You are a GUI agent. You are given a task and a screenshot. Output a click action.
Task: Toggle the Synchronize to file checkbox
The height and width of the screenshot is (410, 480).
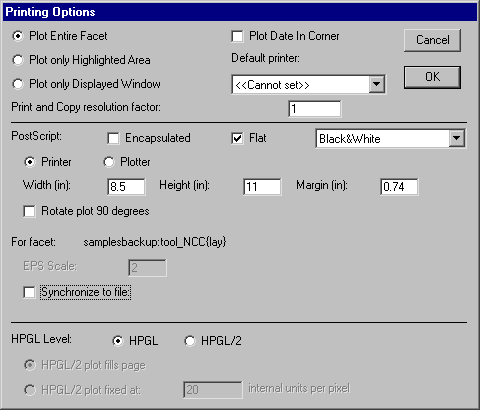point(29,292)
